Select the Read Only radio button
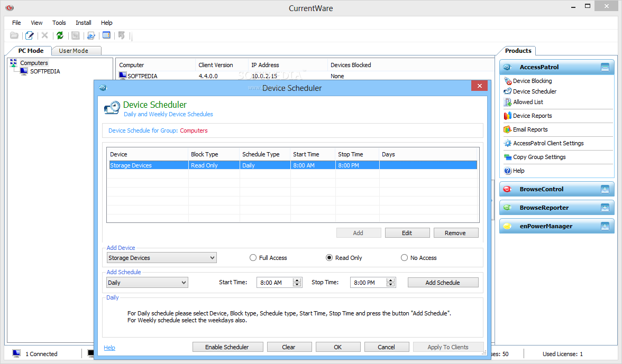The height and width of the screenshot is (364, 622). tap(329, 258)
